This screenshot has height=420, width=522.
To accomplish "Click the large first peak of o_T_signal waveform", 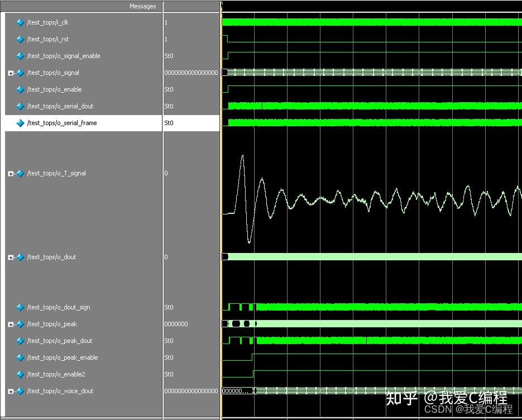I will point(242,156).
